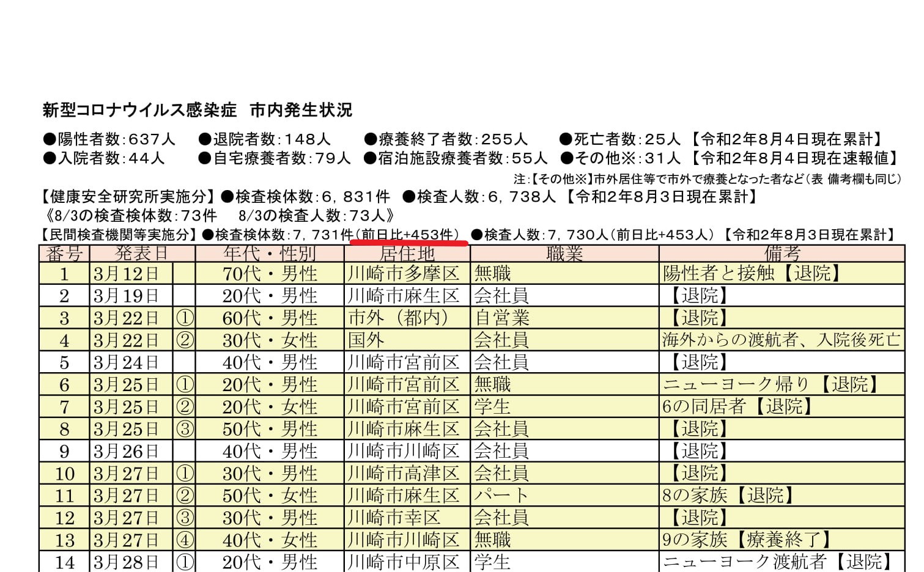Click the text 8/3の検査人数:73人
The width and height of the screenshot is (924, 572).
coord(312,216)
